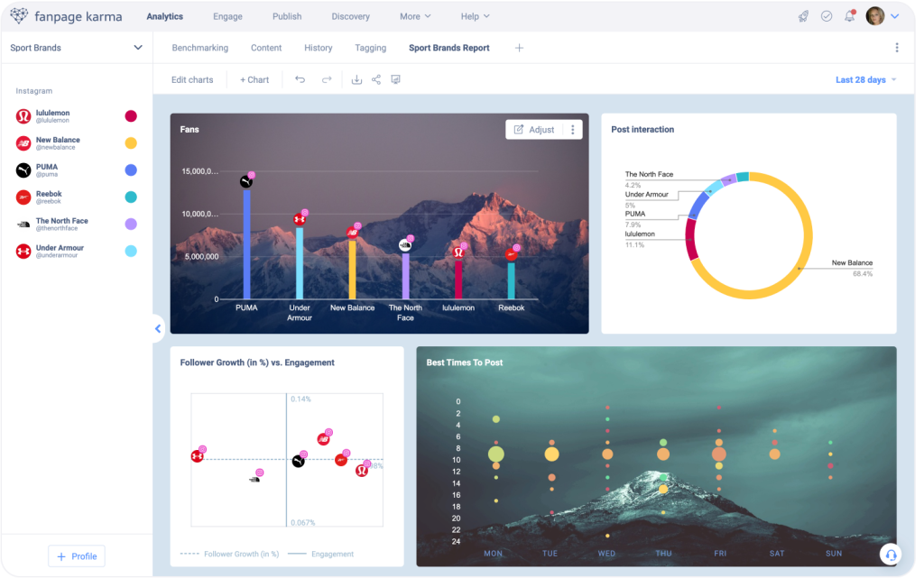Download the report using the download icon

tap(356, 79)
